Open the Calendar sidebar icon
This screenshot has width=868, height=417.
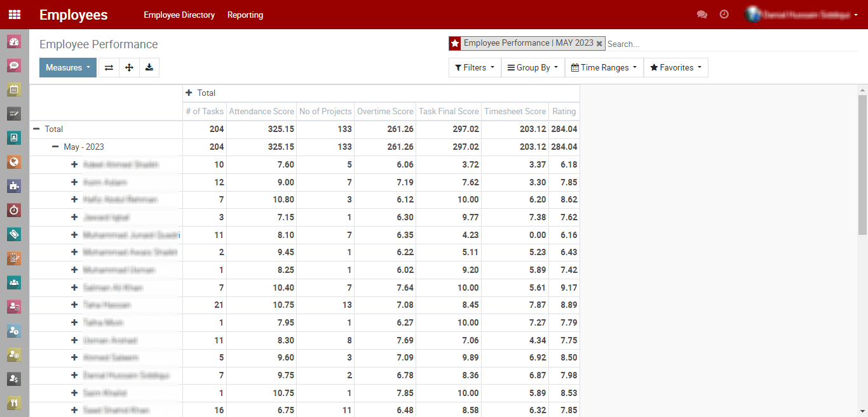pyautogui.click(x=14, y=89)
